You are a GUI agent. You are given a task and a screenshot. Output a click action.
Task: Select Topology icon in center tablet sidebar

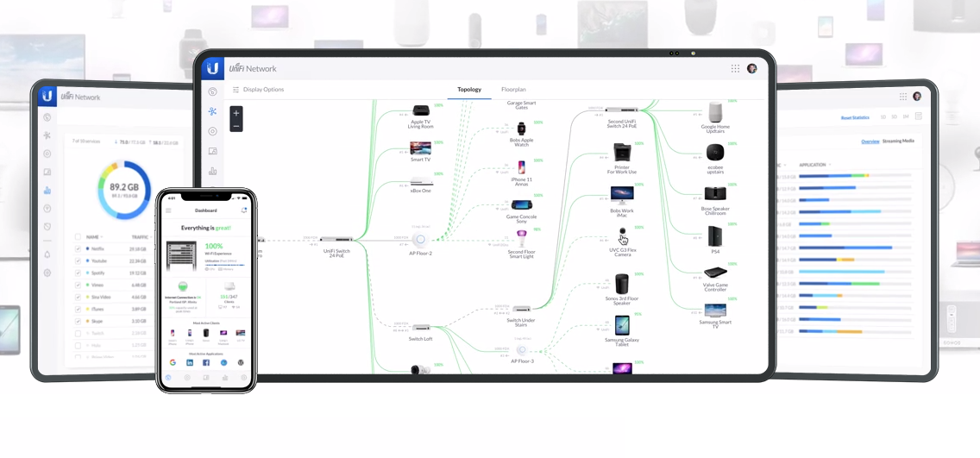[212, 112]
